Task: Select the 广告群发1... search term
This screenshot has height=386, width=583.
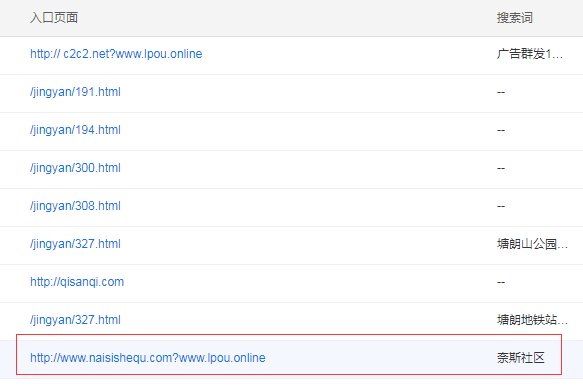Action: 530,54
